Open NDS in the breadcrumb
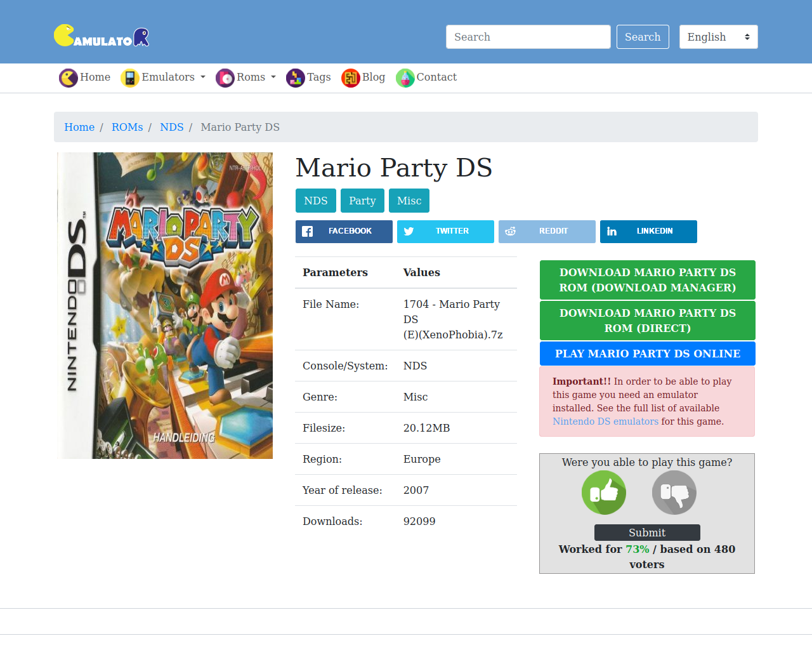The height and width of the screenshot is (650, 812). (x=172, y=127)
